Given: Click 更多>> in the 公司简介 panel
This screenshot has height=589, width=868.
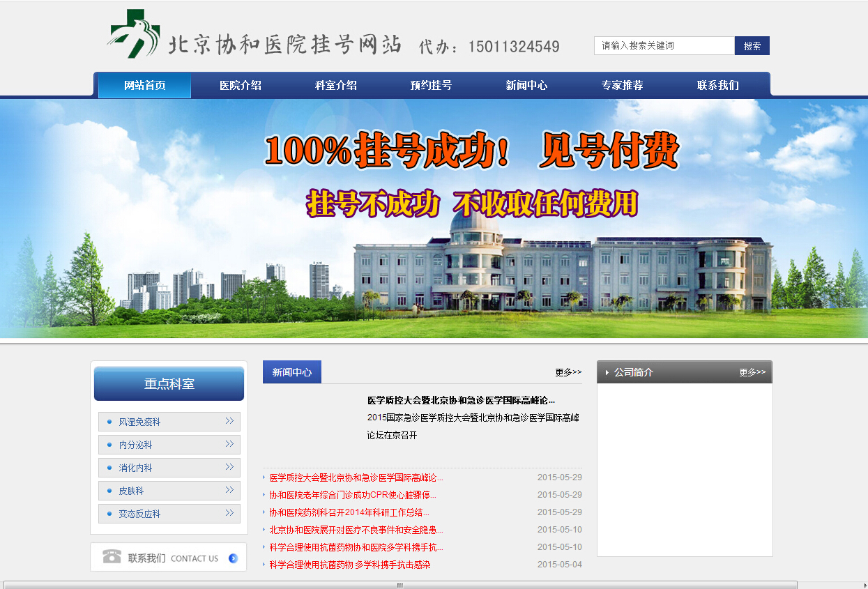Looking at the screenshot, I should 752,372.
